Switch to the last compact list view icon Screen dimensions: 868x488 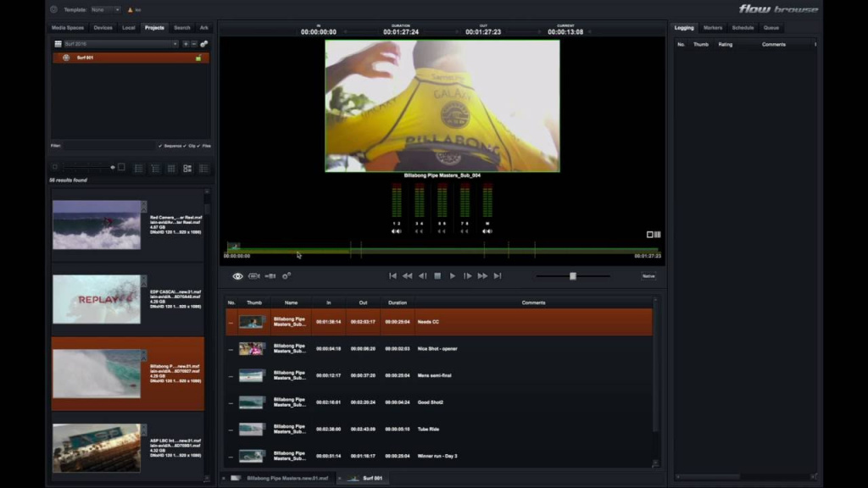(x=203, y=169)
